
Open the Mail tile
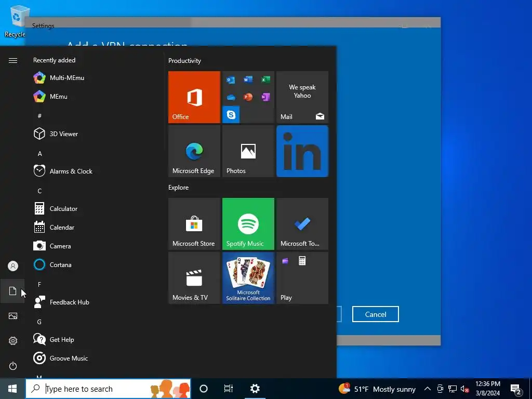point(302,97)
